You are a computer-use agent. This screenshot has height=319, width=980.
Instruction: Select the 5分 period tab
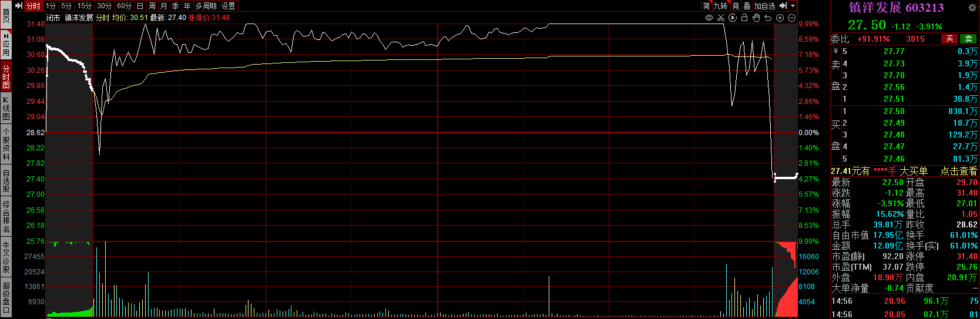click(x=66, y=6)
